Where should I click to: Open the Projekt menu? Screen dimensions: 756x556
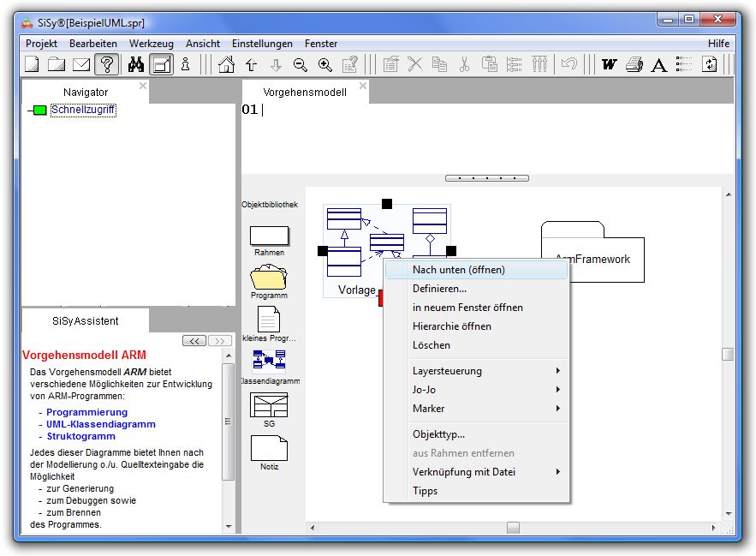[x=41, y=44]
